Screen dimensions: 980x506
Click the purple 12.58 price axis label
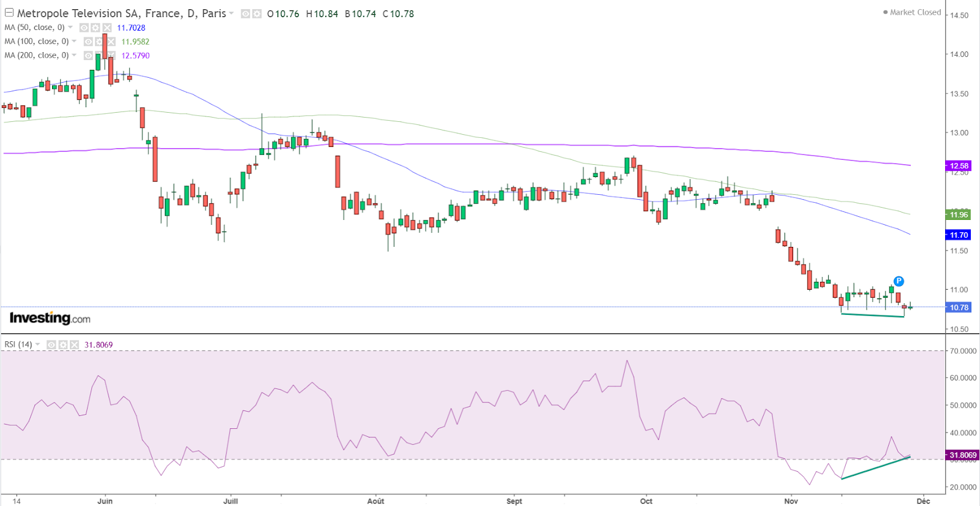pyautogui.click(x=959, y=166)
